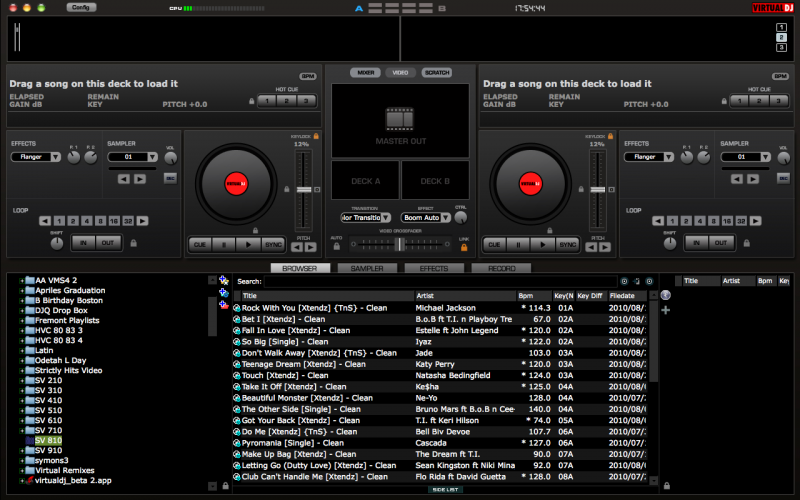The width and height of the screenshot is (800, 500).
Task: Turn the video effect CTRL knob
Action: pos(461,218)
